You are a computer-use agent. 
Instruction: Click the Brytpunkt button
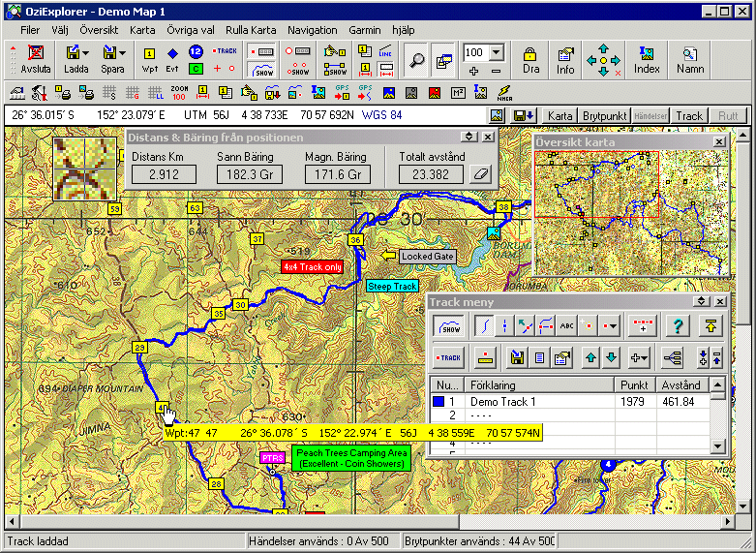tap(605, 116)
